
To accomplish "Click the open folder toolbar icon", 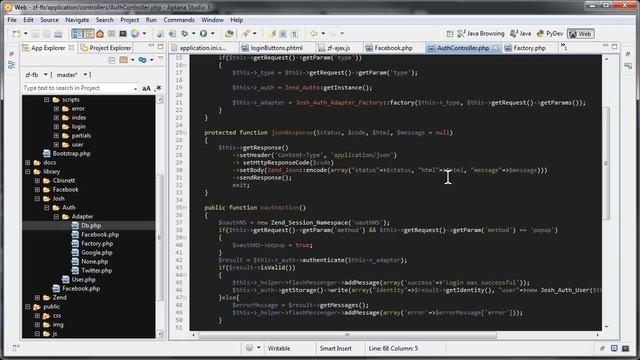I will click(x=229, y=34).
